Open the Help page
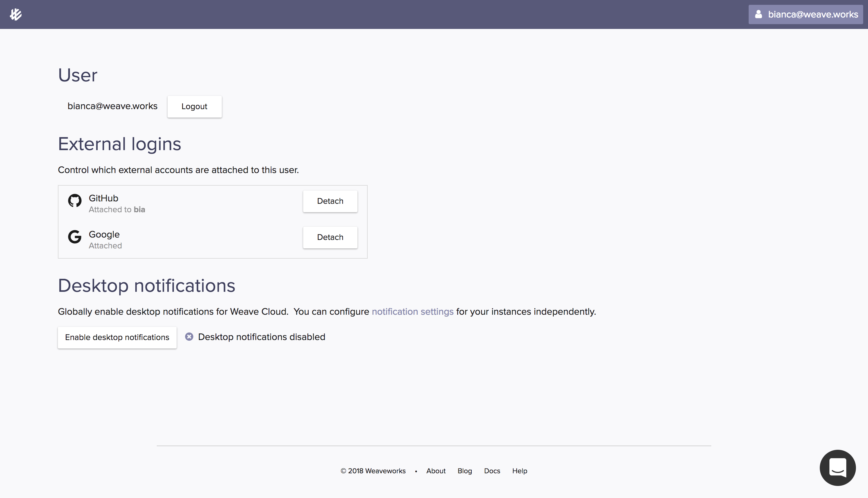868x498 pixels. pos(519,471)
